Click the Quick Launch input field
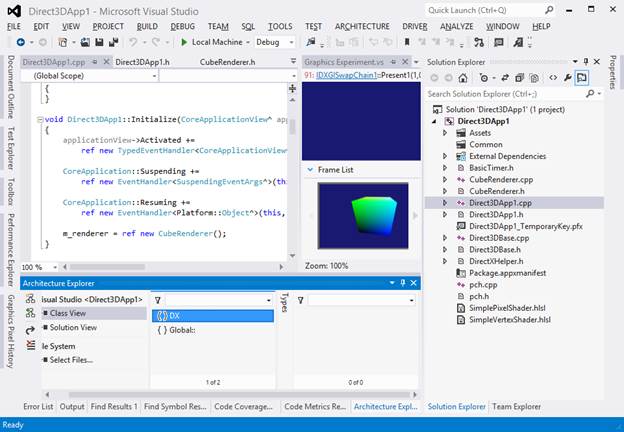 pos(484,10)
